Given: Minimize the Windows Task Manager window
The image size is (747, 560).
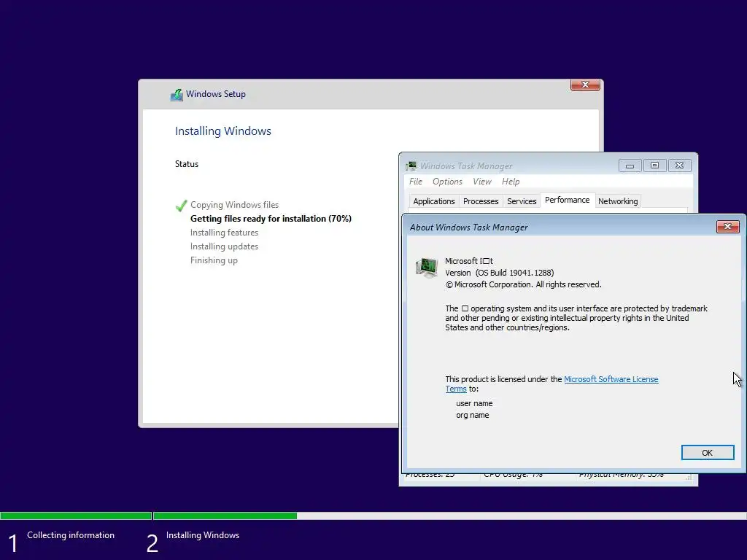Looking at the screenshot, I should (x=630, y=166).
